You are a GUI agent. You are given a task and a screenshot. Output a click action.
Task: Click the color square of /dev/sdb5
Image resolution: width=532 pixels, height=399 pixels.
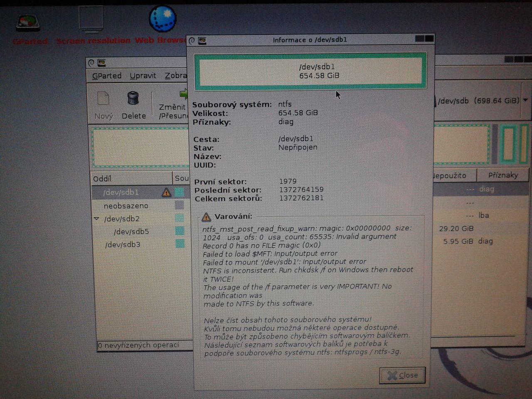coord(180,231)
